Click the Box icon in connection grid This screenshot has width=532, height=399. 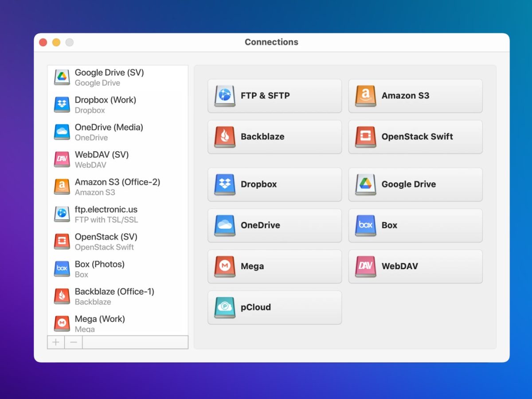pos(366,225)
